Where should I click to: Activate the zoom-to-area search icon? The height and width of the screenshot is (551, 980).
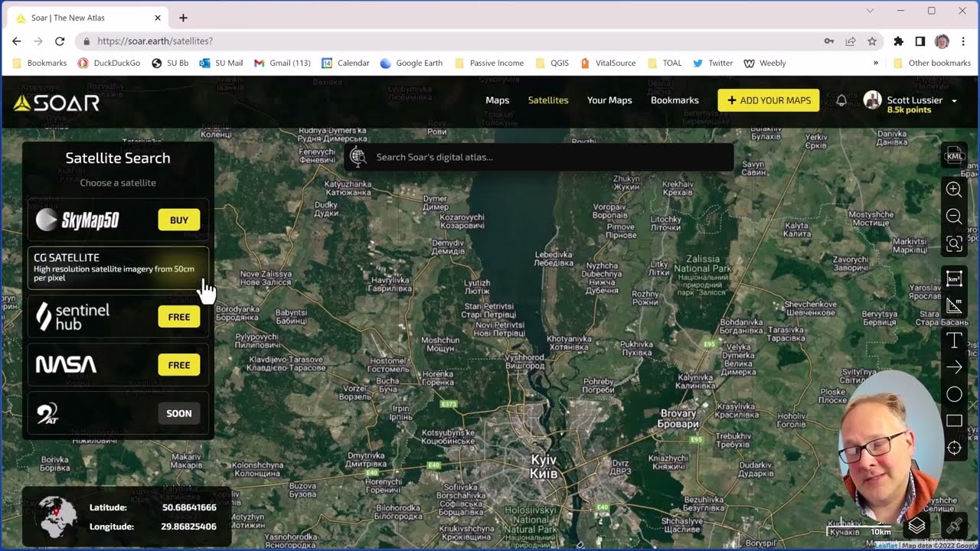click(954, 244)
